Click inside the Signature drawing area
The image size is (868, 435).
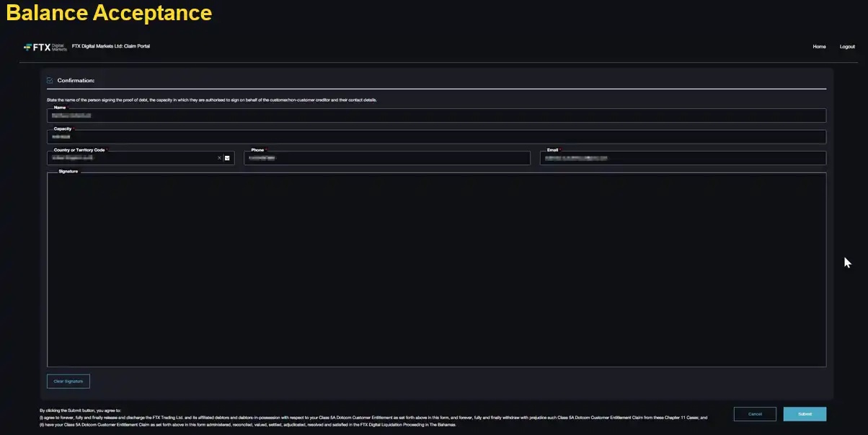tap(436, 269)
